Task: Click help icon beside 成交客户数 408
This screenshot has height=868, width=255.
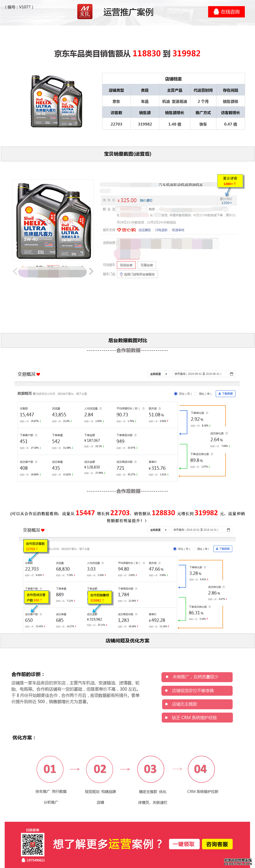Action: (36, 462)
